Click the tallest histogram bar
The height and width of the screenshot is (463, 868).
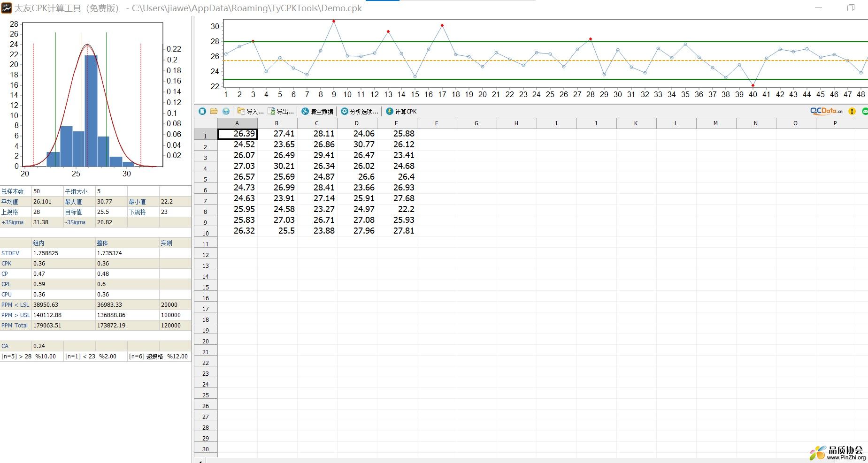pyautogui.click(x=91, y=111)
